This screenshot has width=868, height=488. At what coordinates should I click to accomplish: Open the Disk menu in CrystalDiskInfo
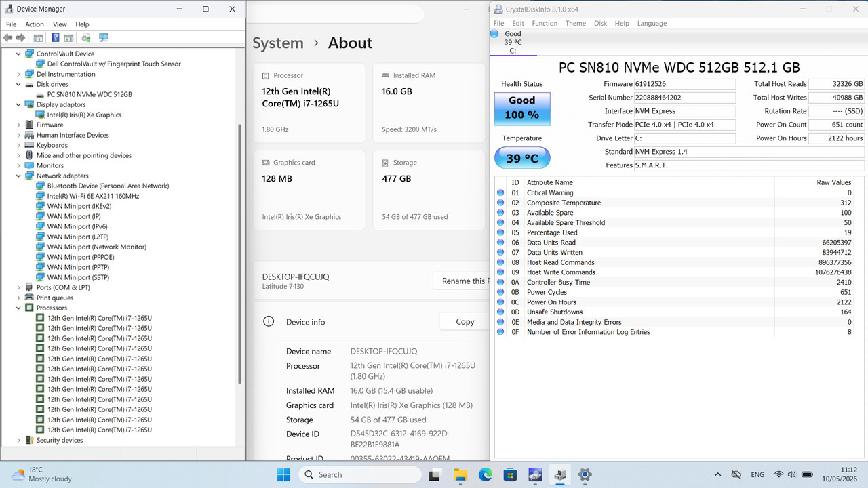pyautogui.click(x=600, y=23)
